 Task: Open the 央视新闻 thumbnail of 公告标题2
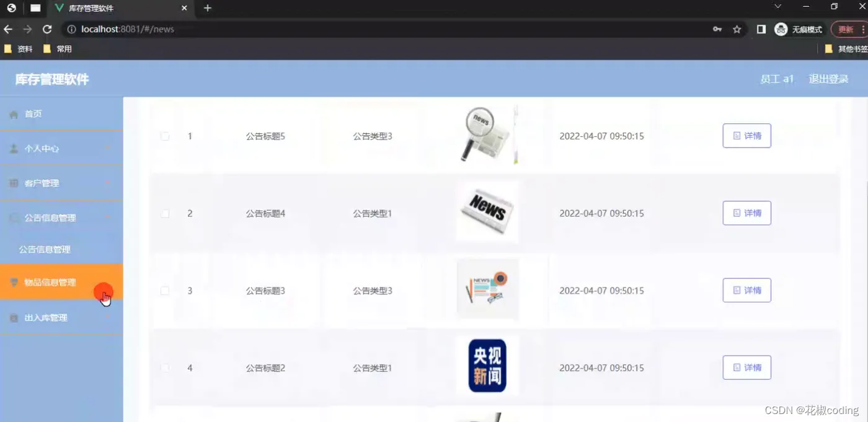point(487,366)
